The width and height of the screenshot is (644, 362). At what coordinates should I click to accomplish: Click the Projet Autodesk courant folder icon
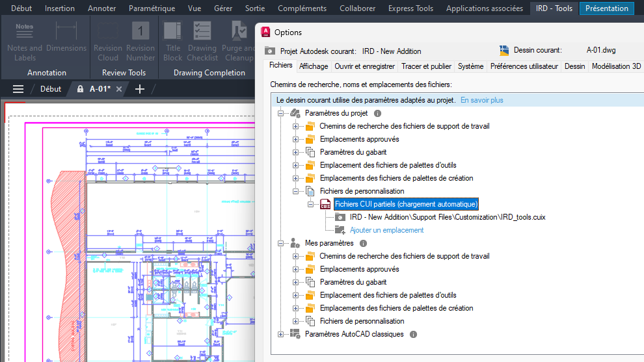pos(270,51)
